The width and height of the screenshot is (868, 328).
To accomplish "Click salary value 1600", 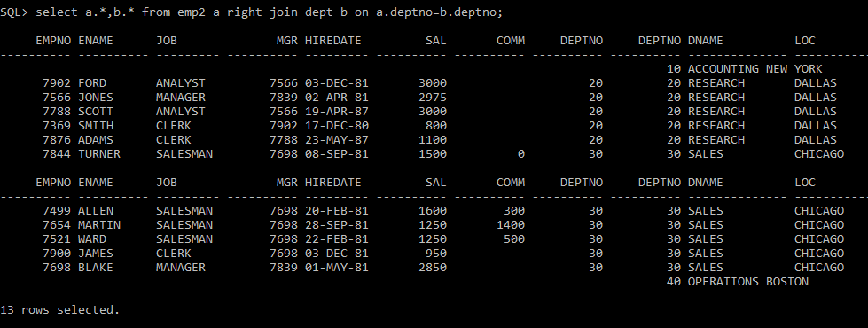I will 433,211.
